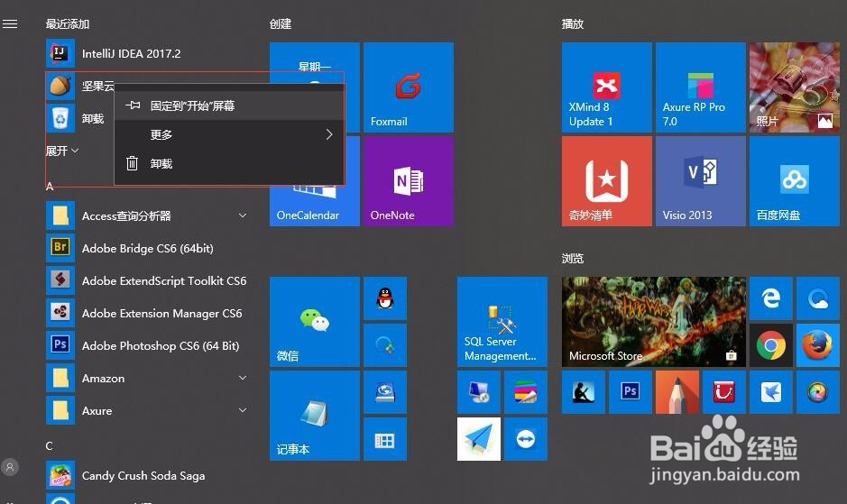Open the 微信 (WeChat) tile
Viewport: 847px width, 504px height.
click(x=315, y=322)
